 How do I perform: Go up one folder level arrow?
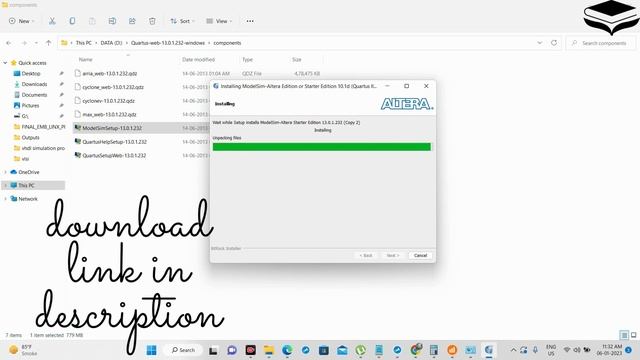[x=49, y=43]
